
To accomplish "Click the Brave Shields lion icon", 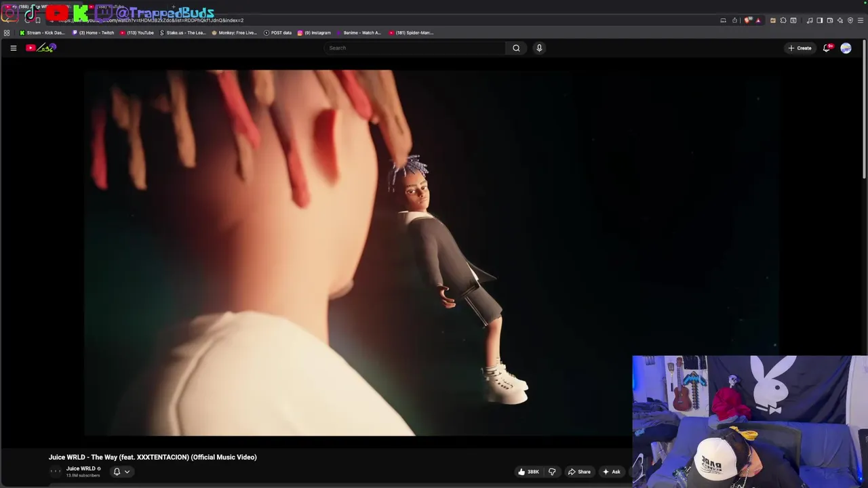I will pos(747,20).
